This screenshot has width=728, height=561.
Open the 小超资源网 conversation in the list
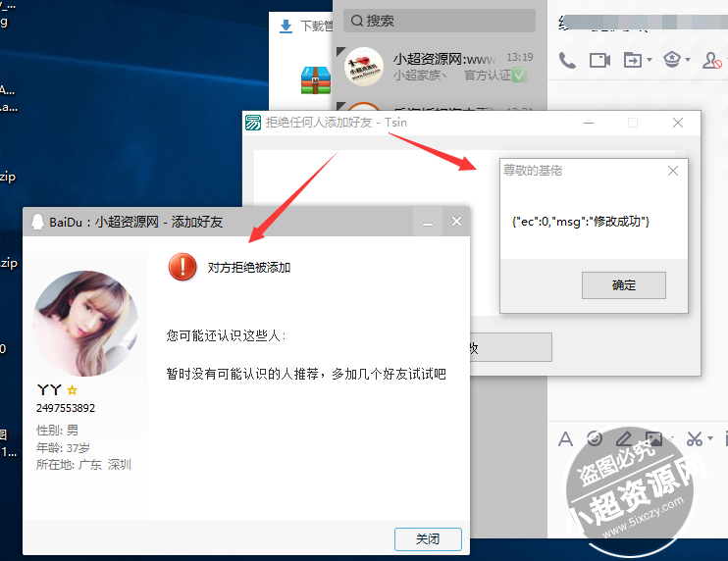[x=440, y=67]
